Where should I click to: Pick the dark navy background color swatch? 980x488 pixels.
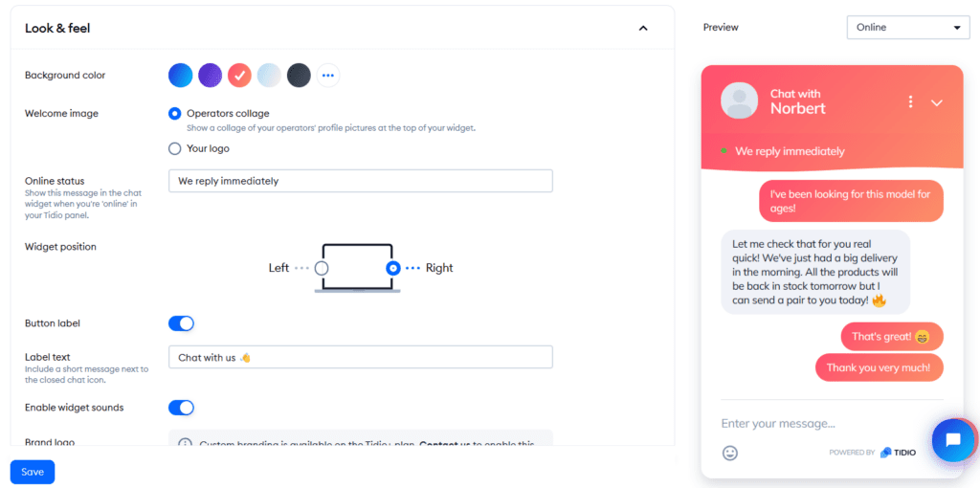(299, 75)
